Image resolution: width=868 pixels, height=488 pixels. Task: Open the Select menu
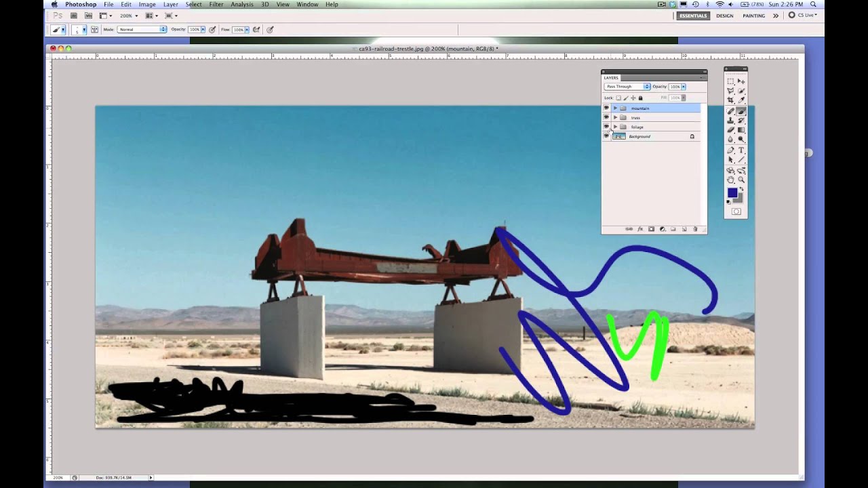(193, 4)
